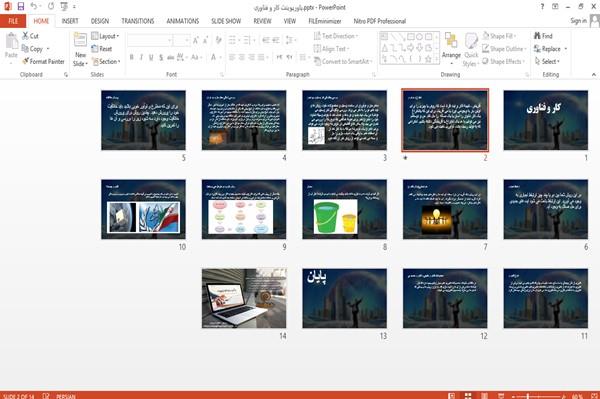
Task: Click the Save icon in quick access toolbar
Action: [21, 7]
